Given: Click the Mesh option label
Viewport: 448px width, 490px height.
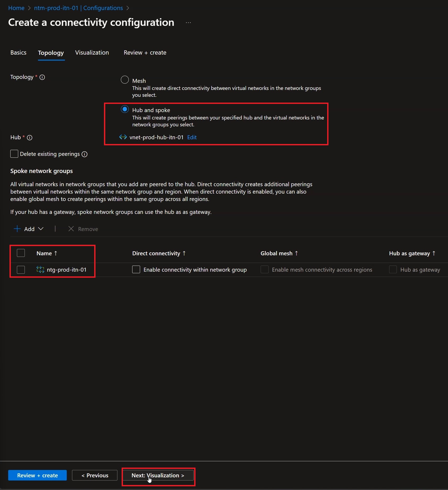Looking at the screenshot, I should pos(139,81).
